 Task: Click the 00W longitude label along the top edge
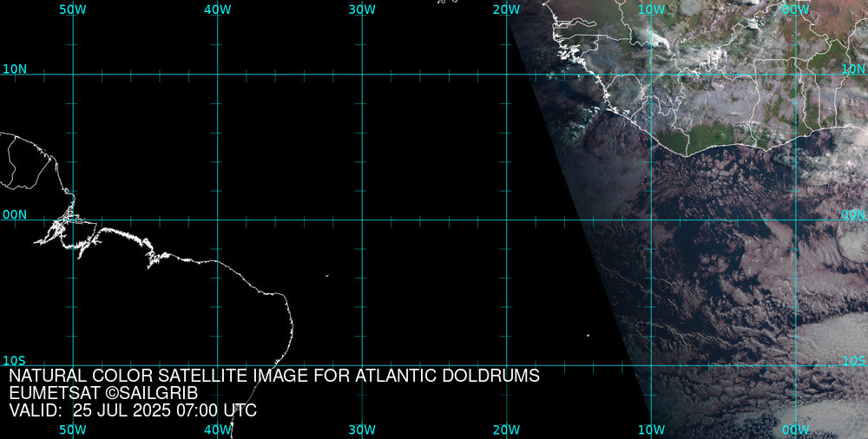(796, 10)
